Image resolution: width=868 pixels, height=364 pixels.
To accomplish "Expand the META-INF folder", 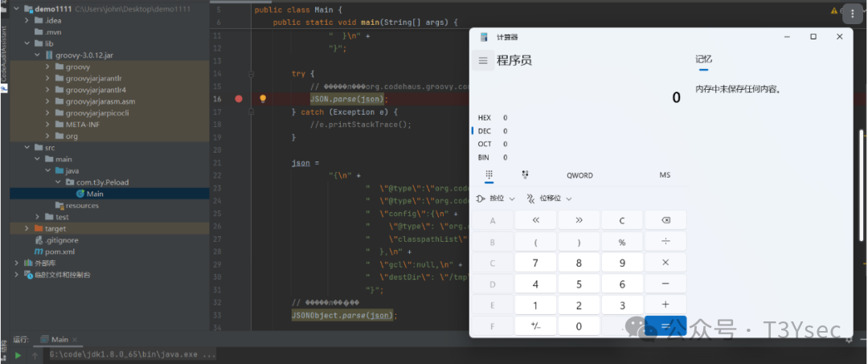I will tap(49, 125).
